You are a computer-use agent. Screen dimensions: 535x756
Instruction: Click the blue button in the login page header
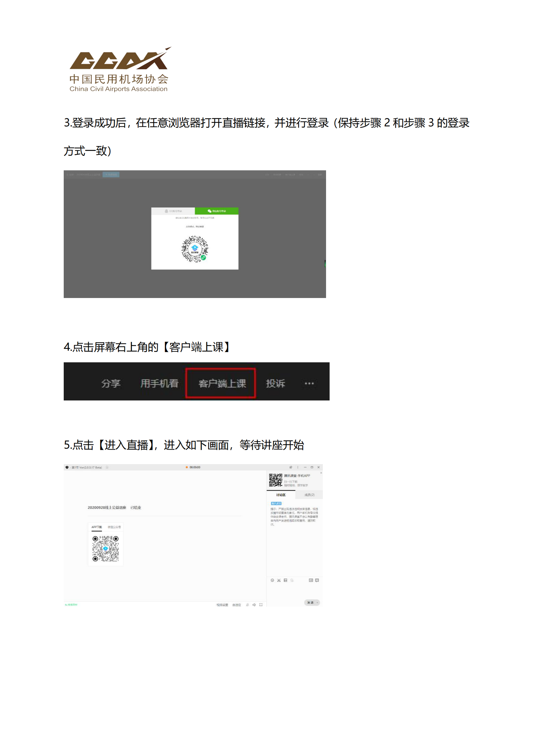(x=111, y=175)
